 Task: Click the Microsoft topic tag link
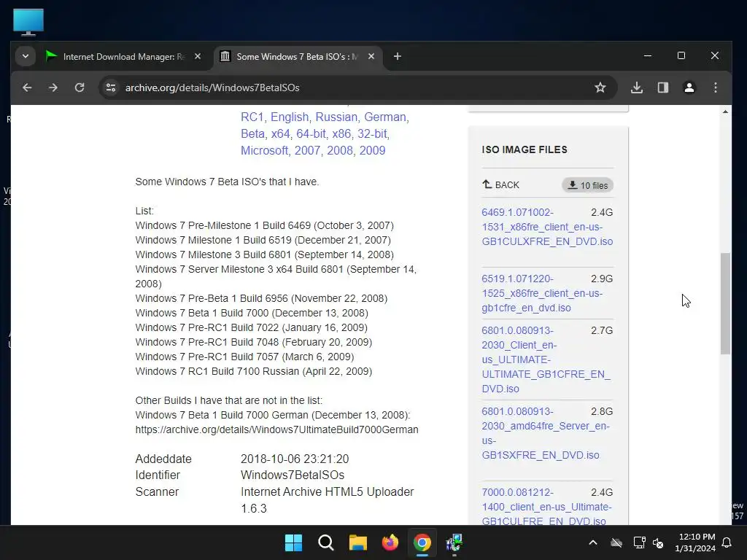click(x=264, y=150)
